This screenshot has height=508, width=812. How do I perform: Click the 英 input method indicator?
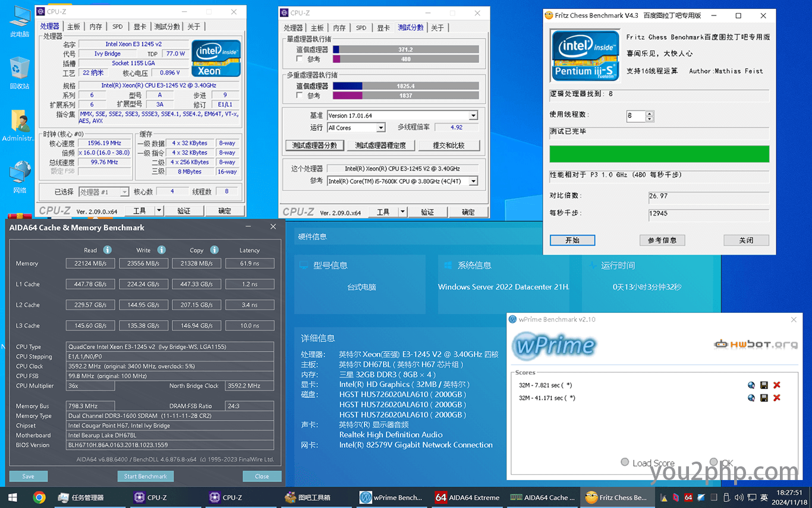coord(764,497)
